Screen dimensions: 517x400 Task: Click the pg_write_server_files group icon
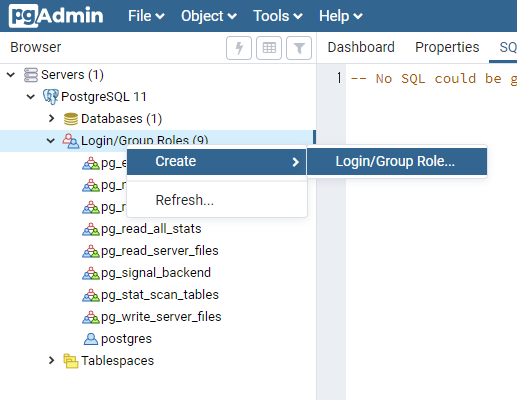point(91,317)
